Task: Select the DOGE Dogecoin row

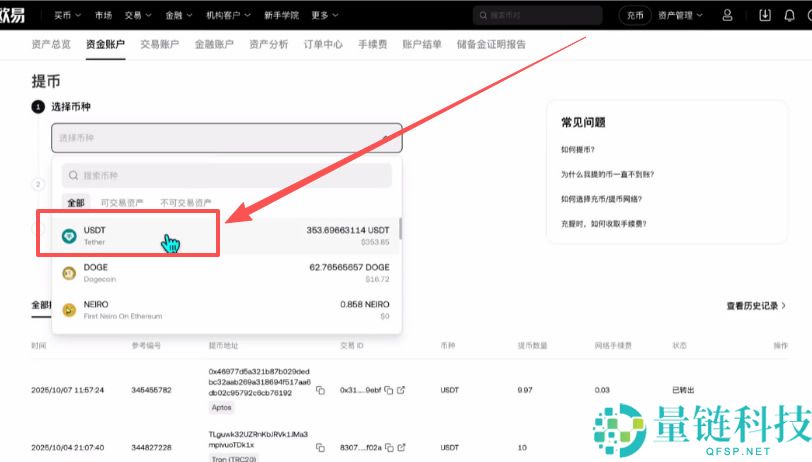Action: point(227,273)
